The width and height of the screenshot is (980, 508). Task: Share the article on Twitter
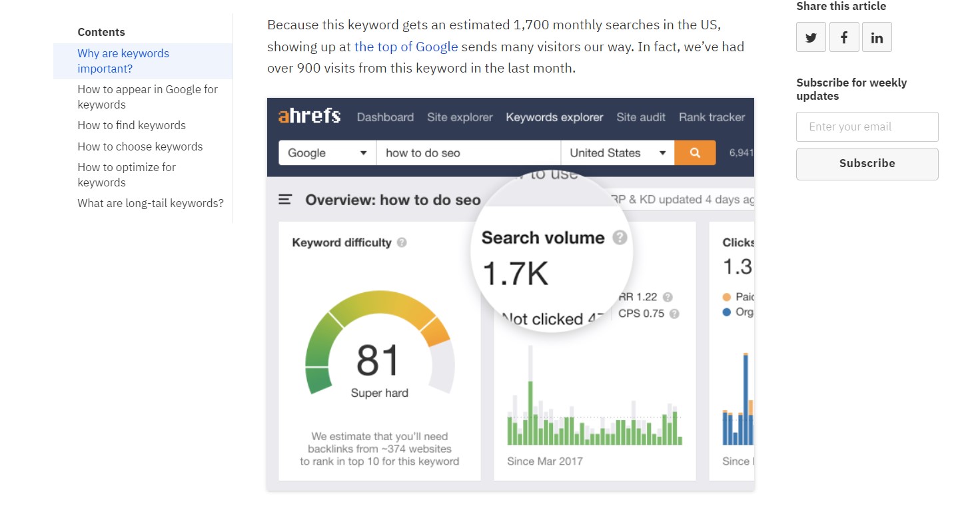click(x=811, y=37)
